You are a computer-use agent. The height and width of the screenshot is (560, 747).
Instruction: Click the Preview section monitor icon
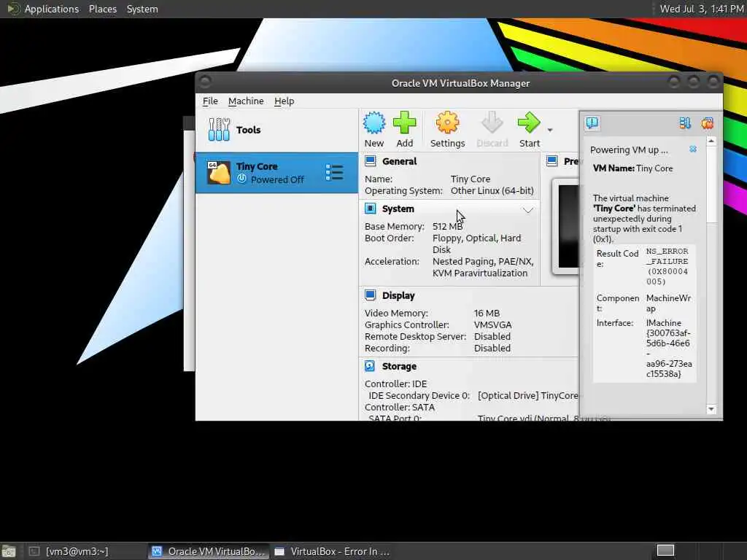pos(552,161)
